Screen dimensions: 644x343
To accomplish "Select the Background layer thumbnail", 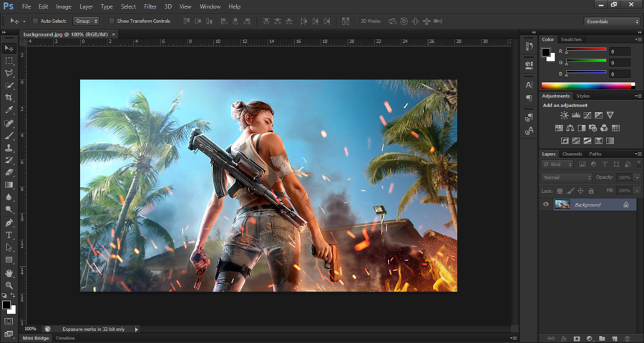I will click(x=562, y=204).
